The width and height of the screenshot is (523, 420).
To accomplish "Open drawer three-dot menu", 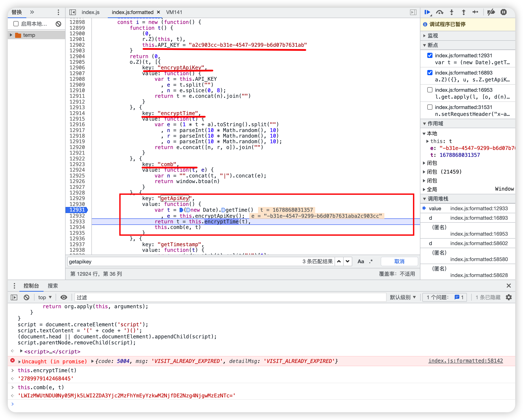I will (14, 286).
